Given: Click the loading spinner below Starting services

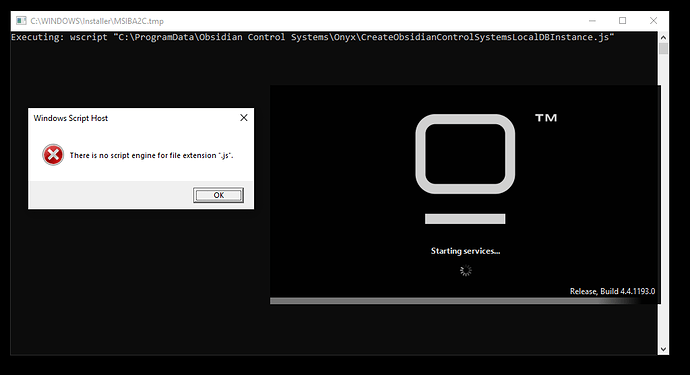Looking at the screenshot, I should (x=466, y=270).
